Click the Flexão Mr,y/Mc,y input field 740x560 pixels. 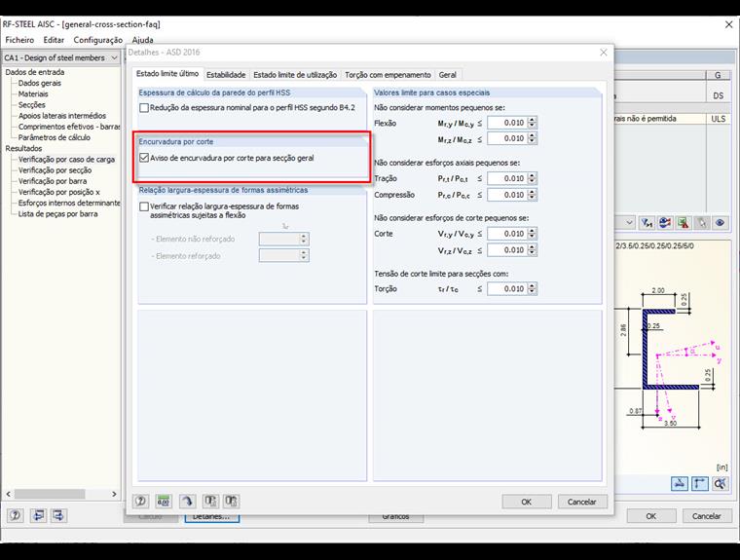pos(507,123)
